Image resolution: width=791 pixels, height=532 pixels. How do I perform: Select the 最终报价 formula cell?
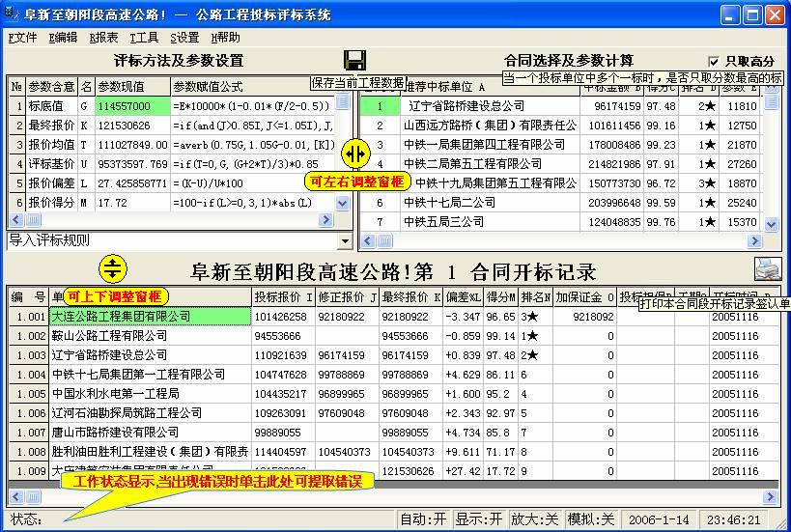(x=253, y=126)
